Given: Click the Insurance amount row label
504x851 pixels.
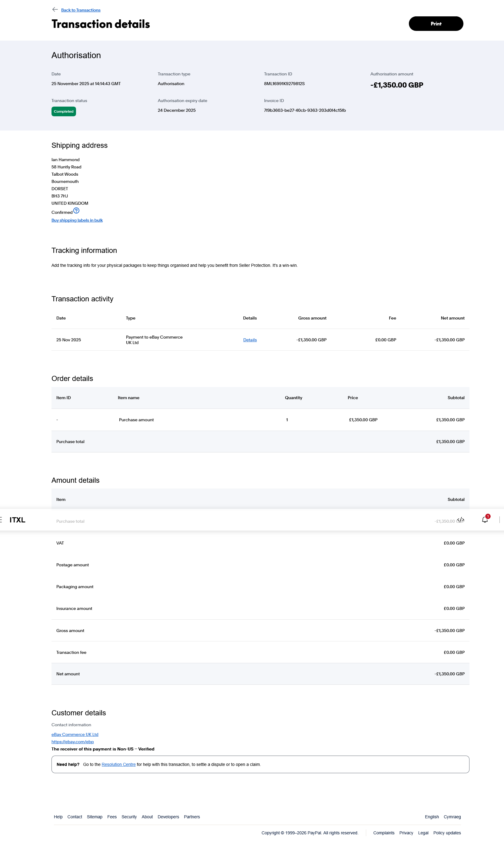Looking at the screenshot, I should click(75, 608).
